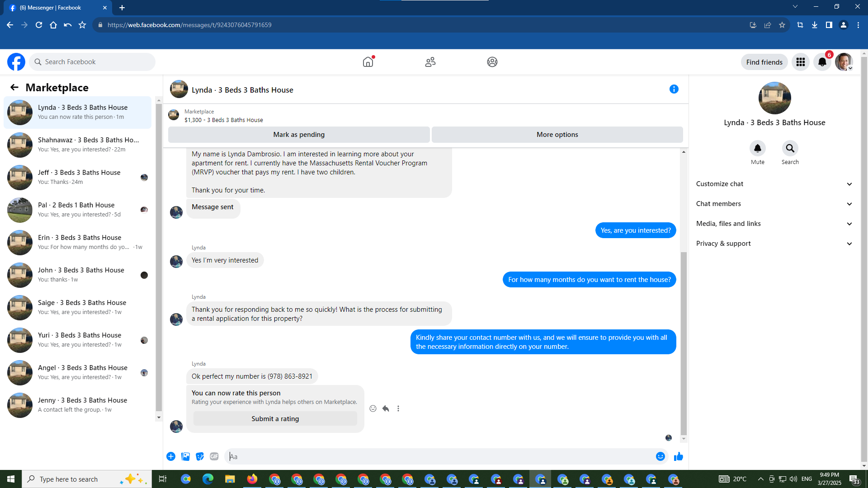Screen dimensions: 868x488
Task: Open account profile picture menu
Action: [x=844, y=62]
